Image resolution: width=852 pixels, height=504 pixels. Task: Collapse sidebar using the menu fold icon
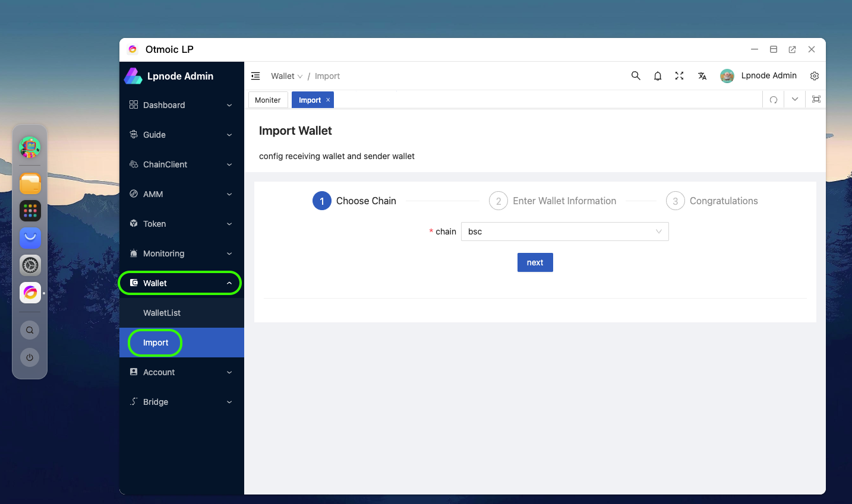[x=255, y=76]
